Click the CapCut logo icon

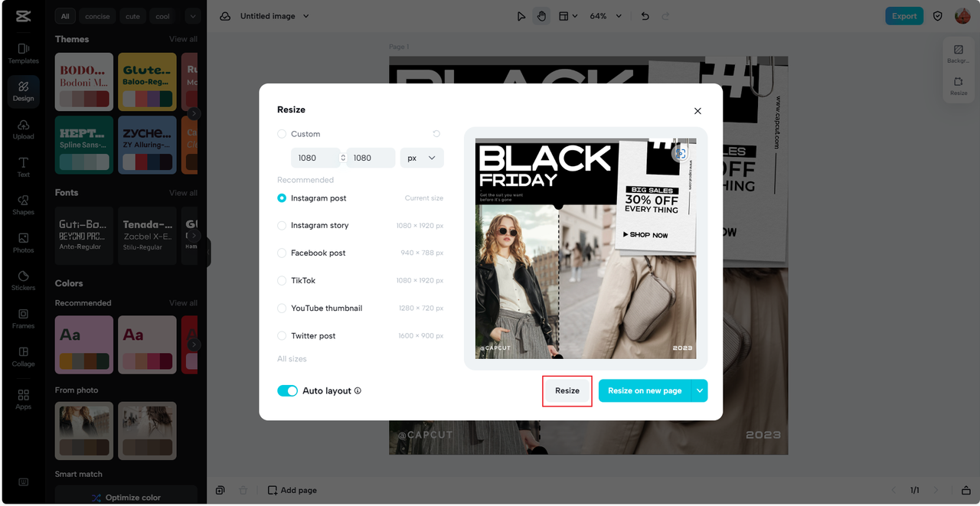tap(23, 16)
